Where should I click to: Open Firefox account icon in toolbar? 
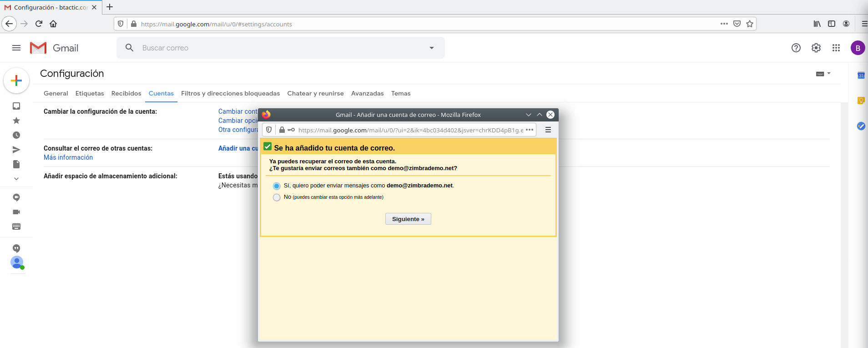(846, 24)
